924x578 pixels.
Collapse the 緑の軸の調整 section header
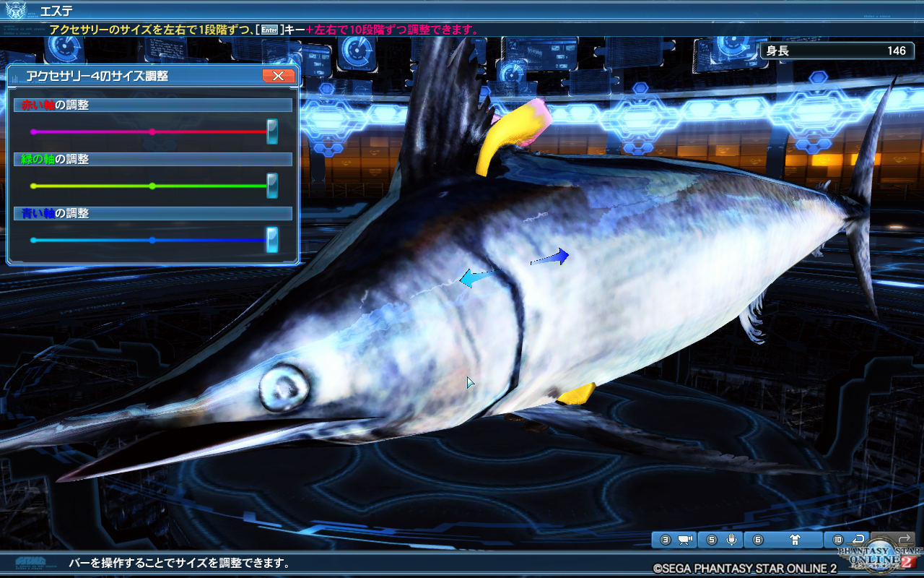(x=153, y=158)
